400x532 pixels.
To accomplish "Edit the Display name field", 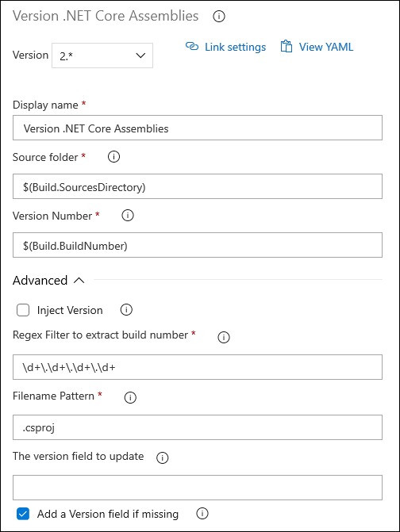I will (x=198, y=128).
